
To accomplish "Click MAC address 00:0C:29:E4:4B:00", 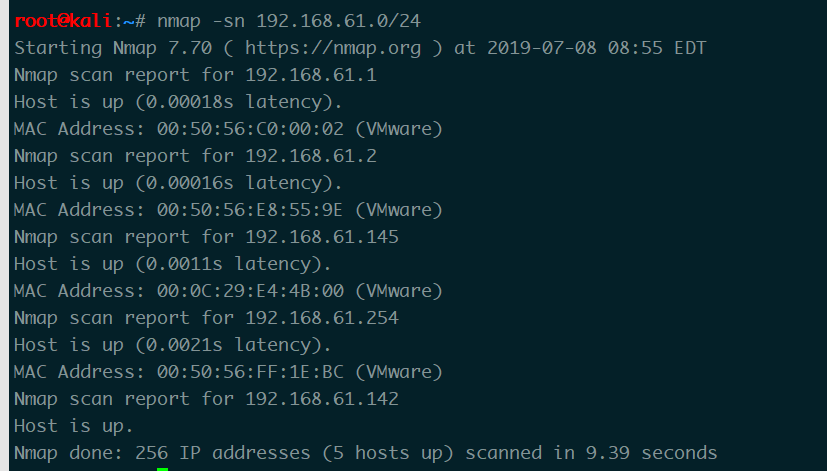I will pos(250,291).
